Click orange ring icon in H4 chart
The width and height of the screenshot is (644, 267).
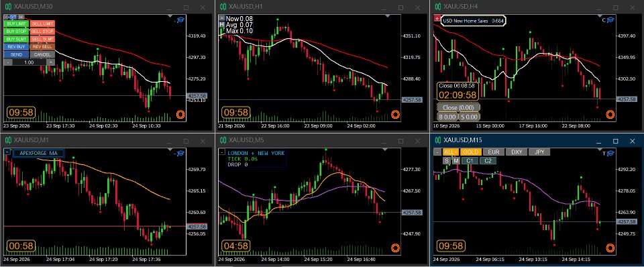(610, 115)
